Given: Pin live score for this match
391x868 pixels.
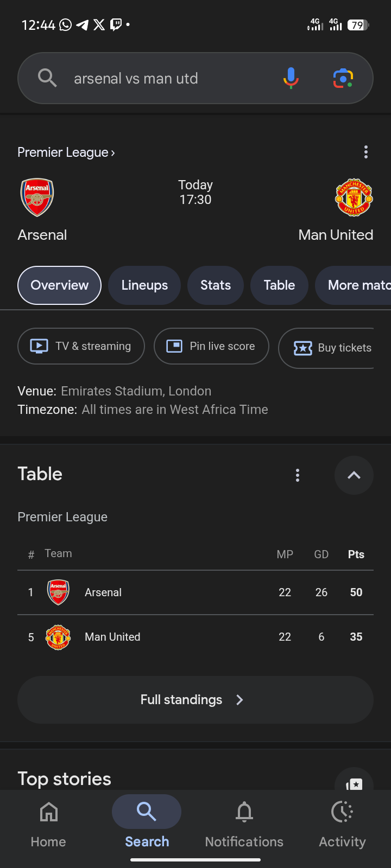Looking at the screenshot, I should click(x=211, y=346).
